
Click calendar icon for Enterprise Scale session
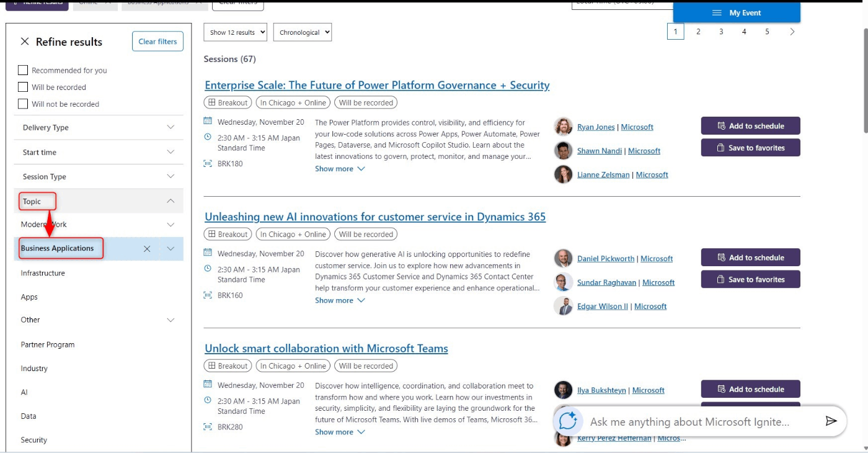(208, 121)
